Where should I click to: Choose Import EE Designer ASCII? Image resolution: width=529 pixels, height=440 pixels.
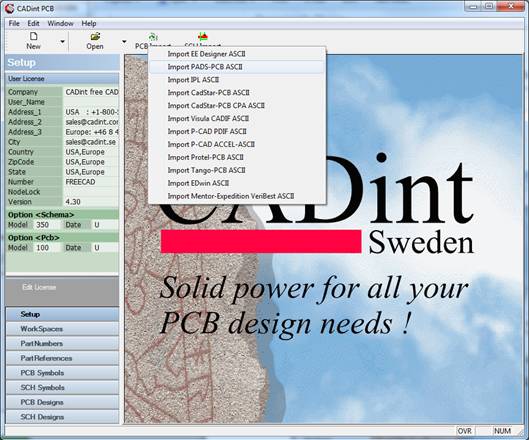point(237,54)
